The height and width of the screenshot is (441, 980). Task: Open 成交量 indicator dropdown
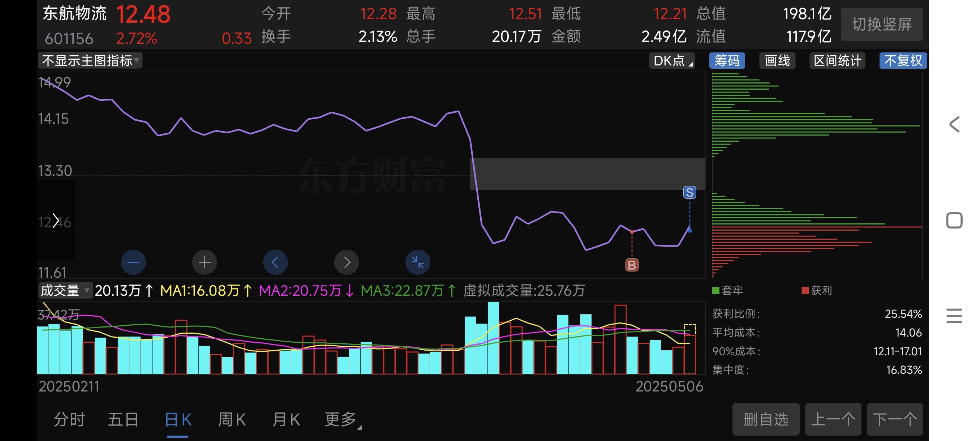pos(65,291)
